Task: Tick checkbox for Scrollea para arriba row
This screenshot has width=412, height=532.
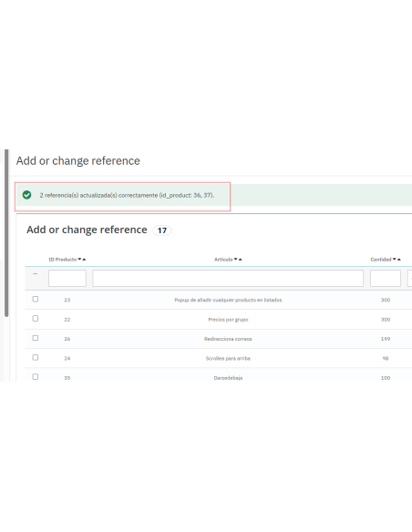Action: tap(36, 357)
